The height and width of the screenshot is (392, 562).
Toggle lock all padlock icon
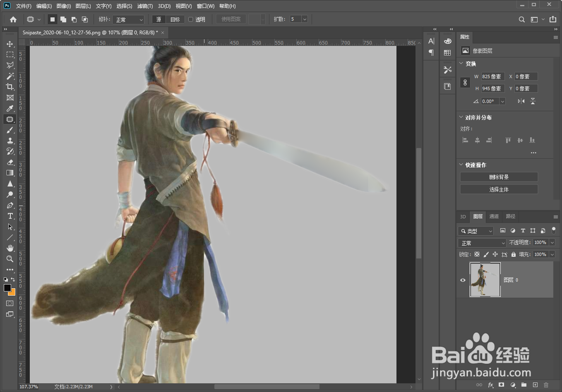point(514,254)
